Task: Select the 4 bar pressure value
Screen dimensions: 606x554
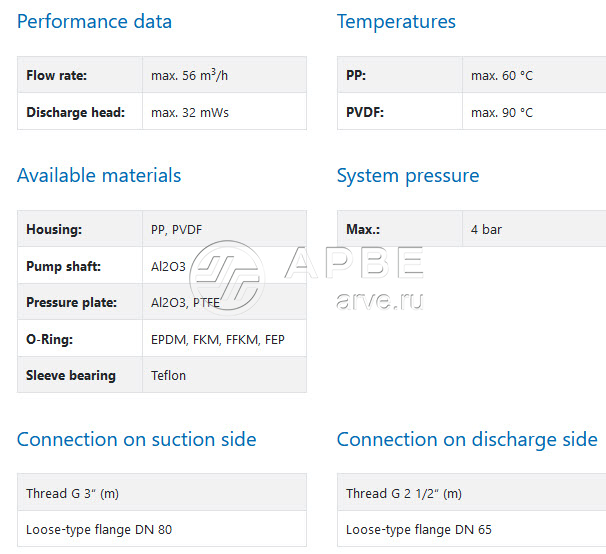Action: (486, 229)
